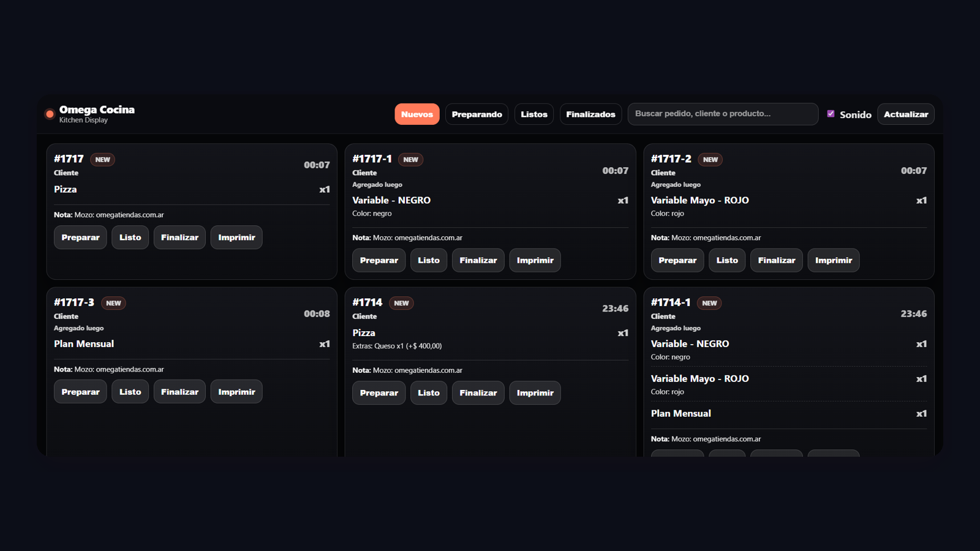The image size is (980, 551).
Task: Click the NEW badge on order #1714-1
Action: [x=709, y=303]
